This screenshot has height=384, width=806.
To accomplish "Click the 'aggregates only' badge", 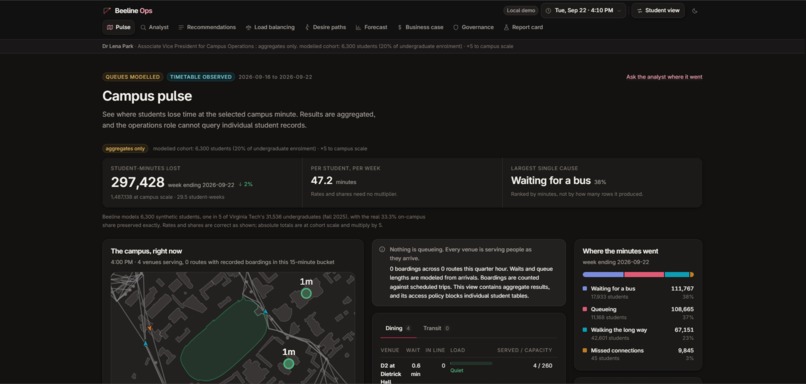I will click(125, 149).
